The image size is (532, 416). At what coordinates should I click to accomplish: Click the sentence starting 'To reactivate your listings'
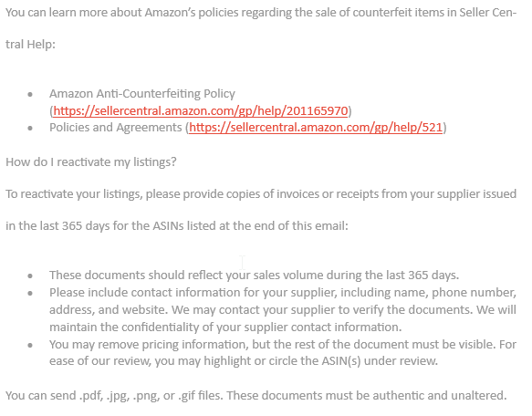click(x=261, y=194)
